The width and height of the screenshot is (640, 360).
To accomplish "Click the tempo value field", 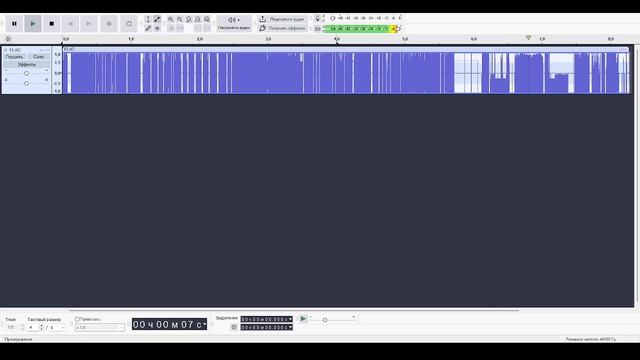I will pos(12,327).
